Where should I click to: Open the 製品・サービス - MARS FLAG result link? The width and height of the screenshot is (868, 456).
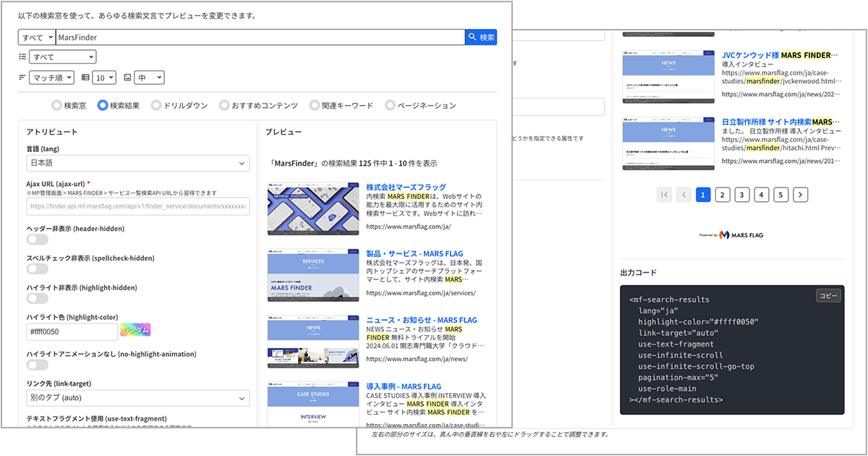tap(414, 254)
